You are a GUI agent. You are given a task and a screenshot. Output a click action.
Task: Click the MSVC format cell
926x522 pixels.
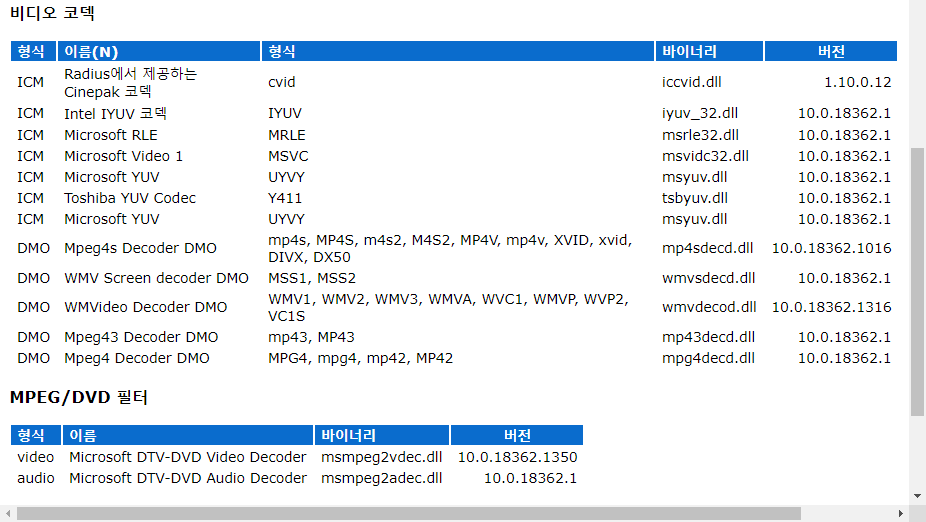pos(288,156)
